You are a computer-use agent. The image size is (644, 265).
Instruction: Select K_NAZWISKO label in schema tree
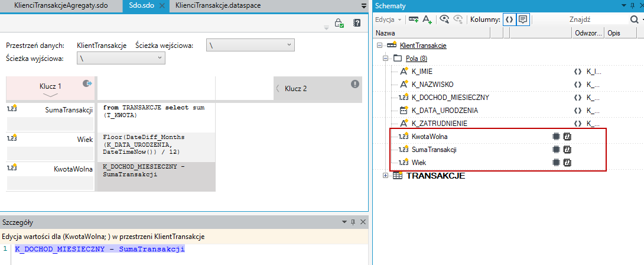click(x=432, y=85)
